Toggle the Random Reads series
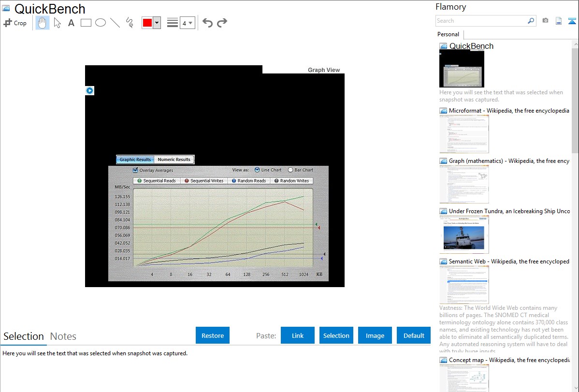Image resolution: width=579 pixels, height=392 pixels. click(249, 181)
